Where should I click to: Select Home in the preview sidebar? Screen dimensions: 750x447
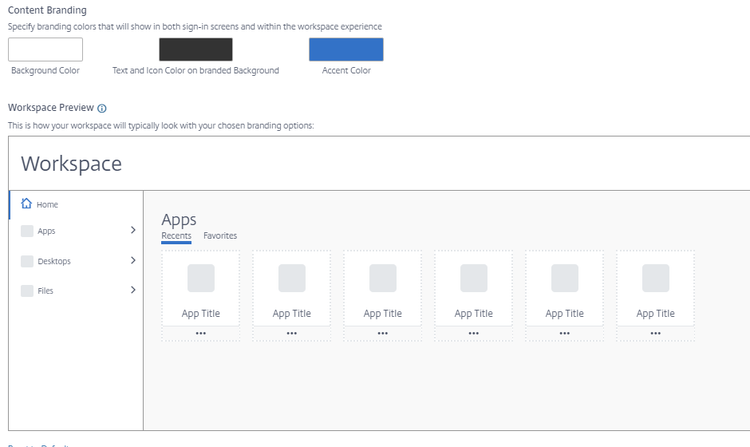[47, 205]
